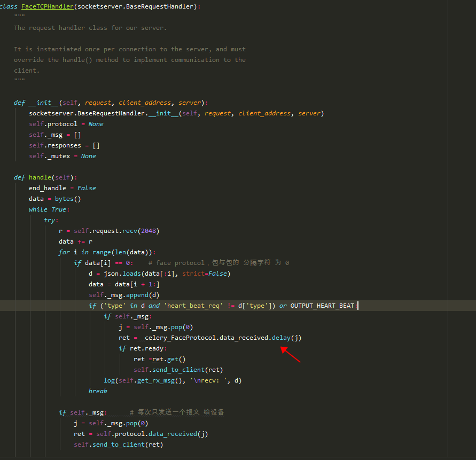Click indented self.send_to_client(ret) under ret.ready
This screenshot has width=476, height=460.
pyautogui.click(x=178, y=370)
